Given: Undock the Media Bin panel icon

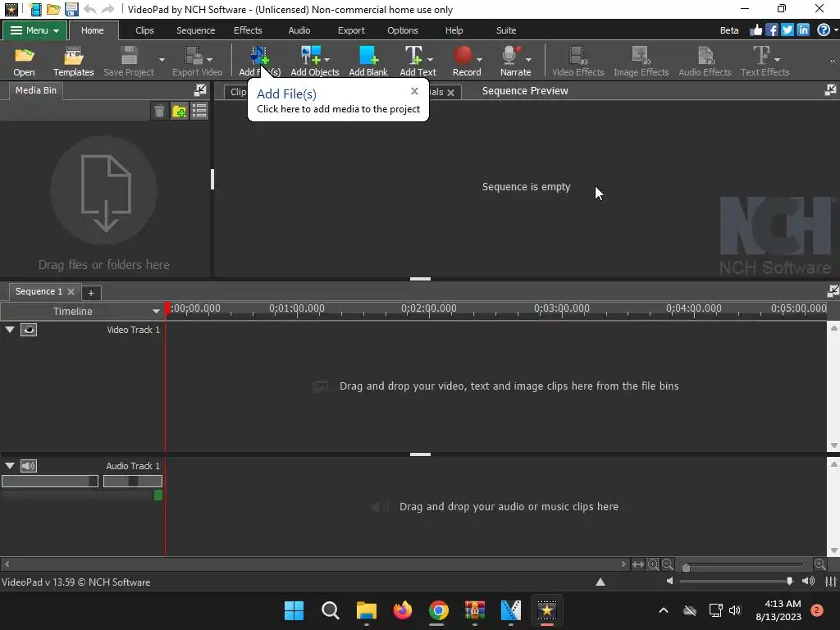Looking at the screenshot, I should point(200,90).
